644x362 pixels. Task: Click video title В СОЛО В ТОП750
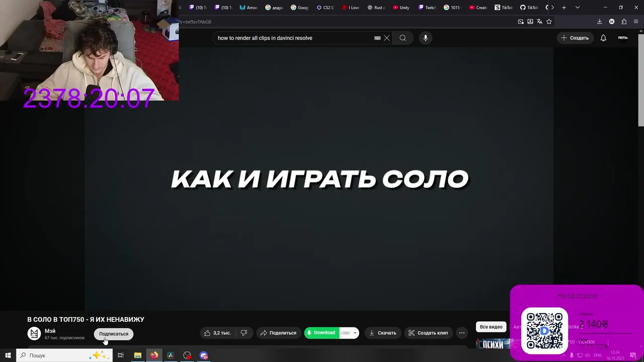[86, 319]
